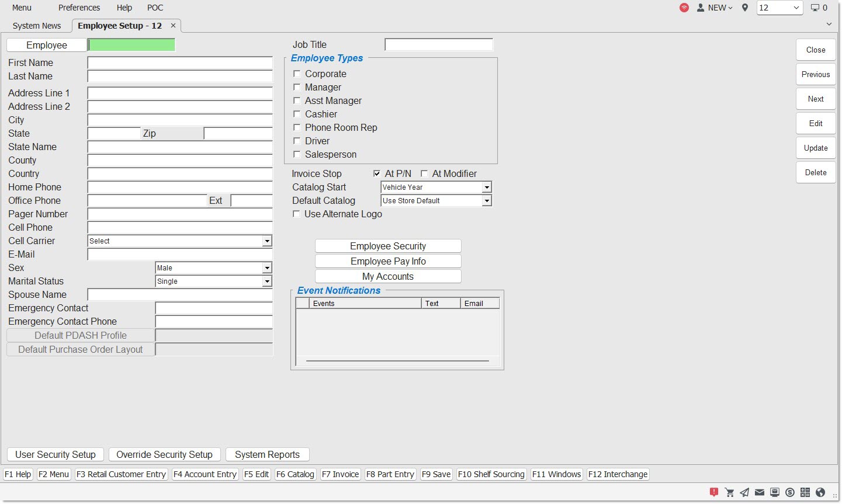Open Employee Security settings
Viewport: 842px width, 504px height.
[388, 246]
